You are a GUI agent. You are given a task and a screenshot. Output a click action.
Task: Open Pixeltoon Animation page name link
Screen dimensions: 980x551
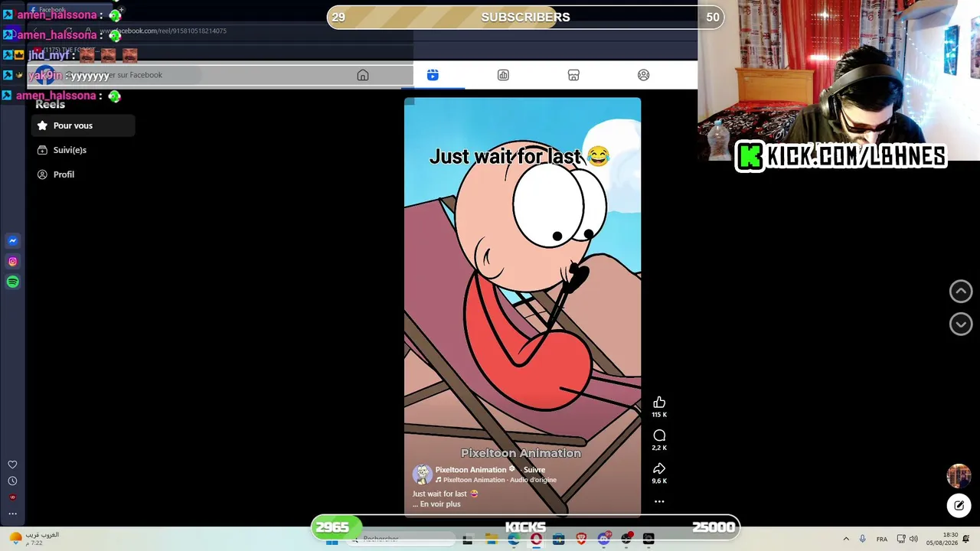(471, 470)
